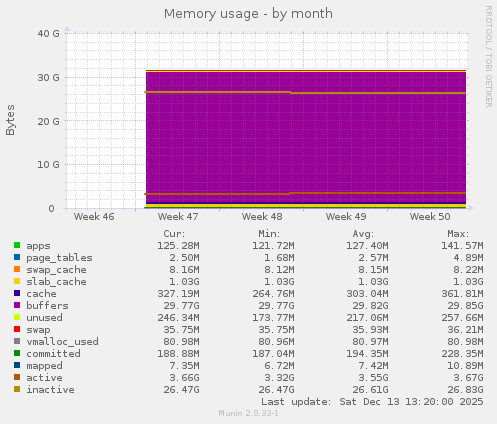Click the unused lime legend swatch
Screen dimensions: 497x424
17,317
